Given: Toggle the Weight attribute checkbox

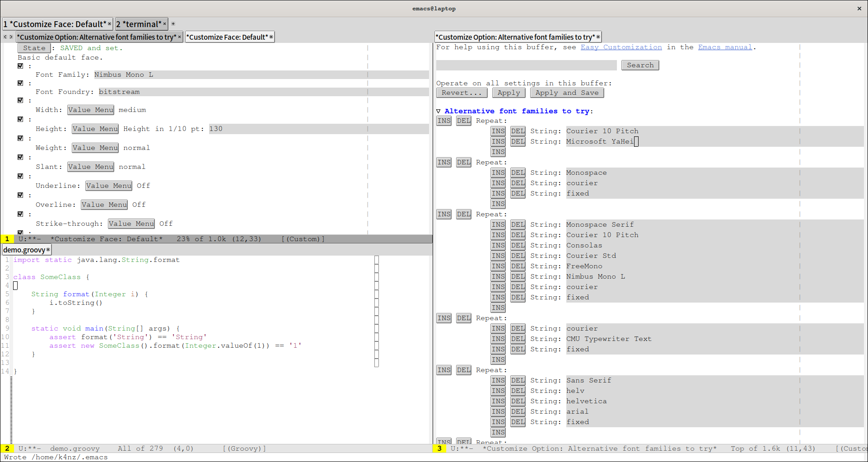Looking at the screenshot, I should 20,138.
